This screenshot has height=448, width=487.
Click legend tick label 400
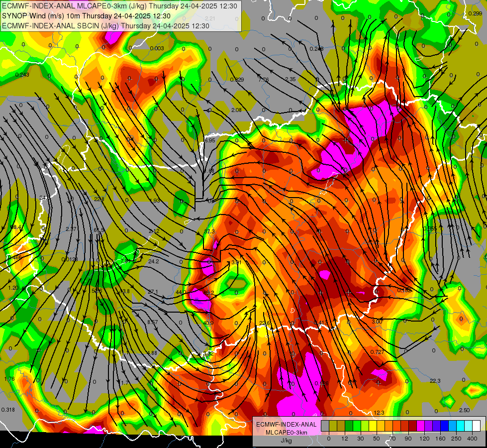pos(472,439)
